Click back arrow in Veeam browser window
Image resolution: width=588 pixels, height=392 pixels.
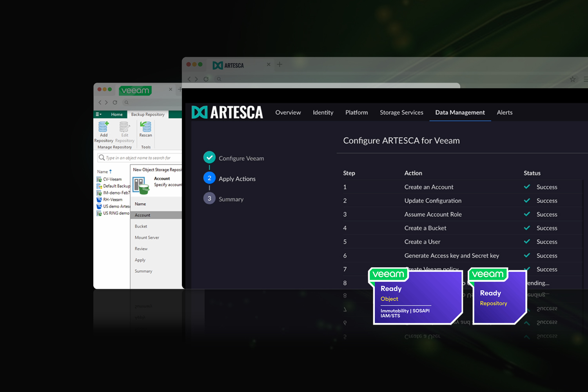tap(100, 102)
